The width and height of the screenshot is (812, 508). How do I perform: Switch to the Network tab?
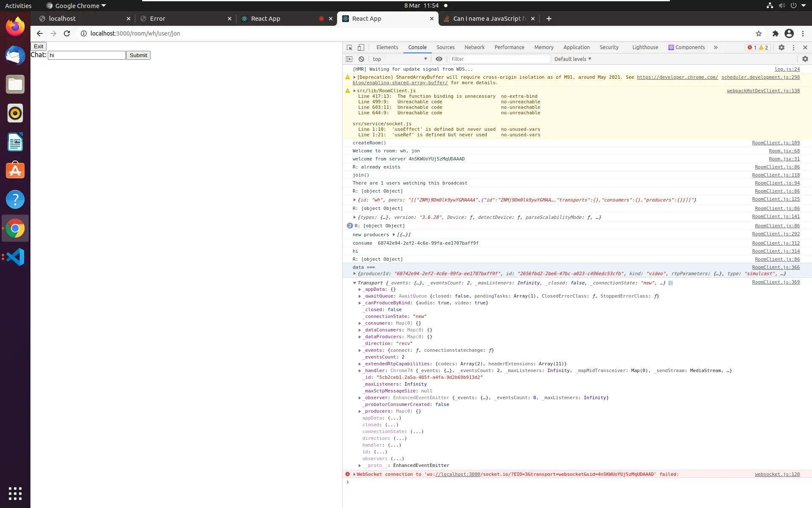click(474, 47)
